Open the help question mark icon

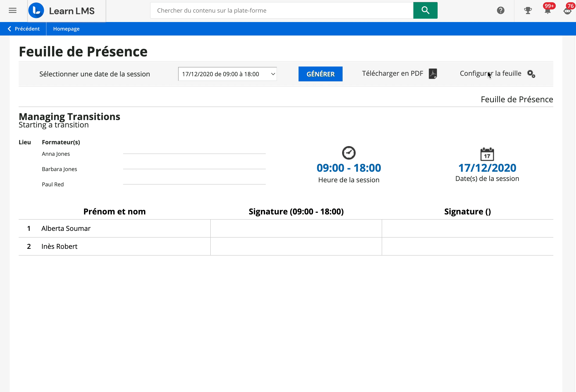501,10
